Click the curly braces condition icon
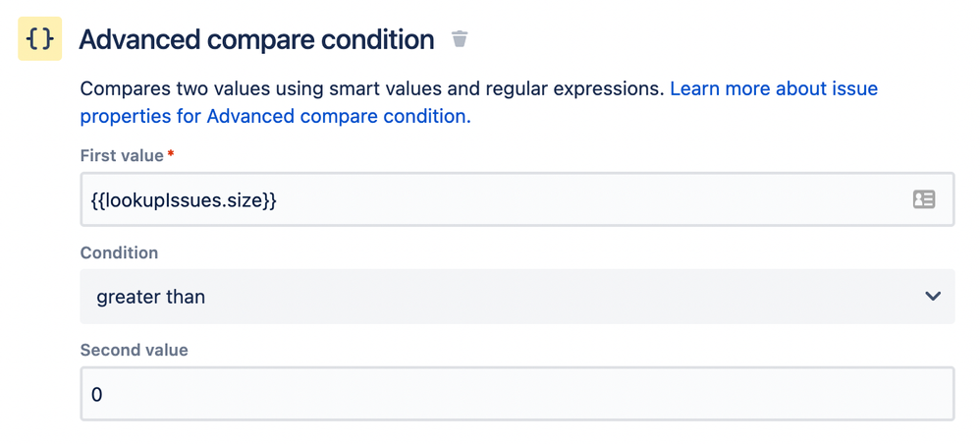Screen dimensions: 980x444 click(39, 40)
